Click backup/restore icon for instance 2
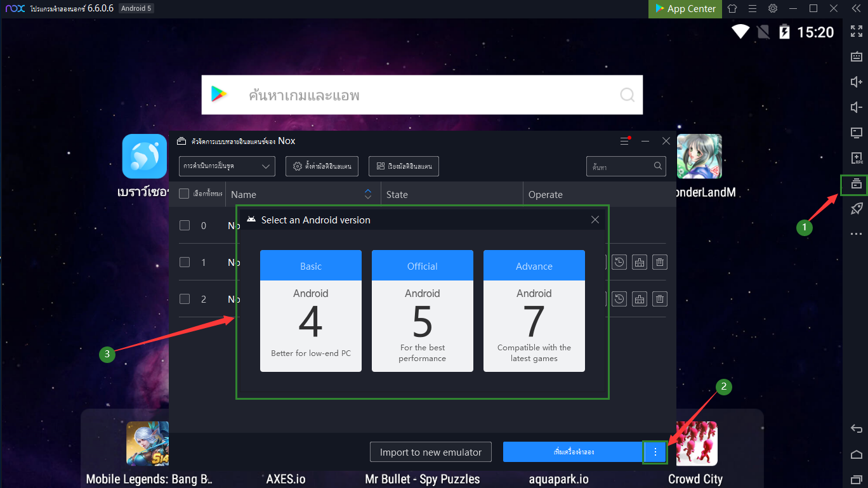868x488 pixels. [620, 299]
